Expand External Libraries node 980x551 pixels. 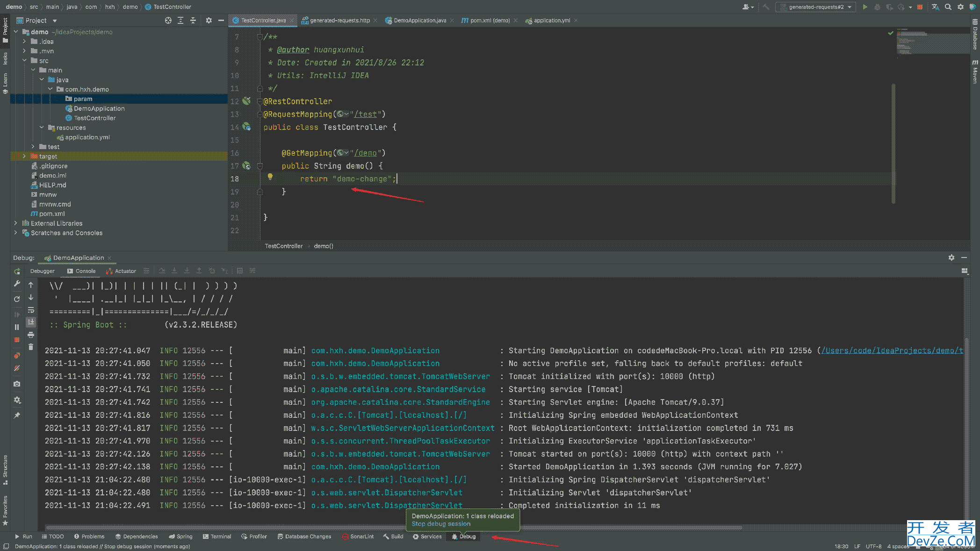tap(15, 223)
